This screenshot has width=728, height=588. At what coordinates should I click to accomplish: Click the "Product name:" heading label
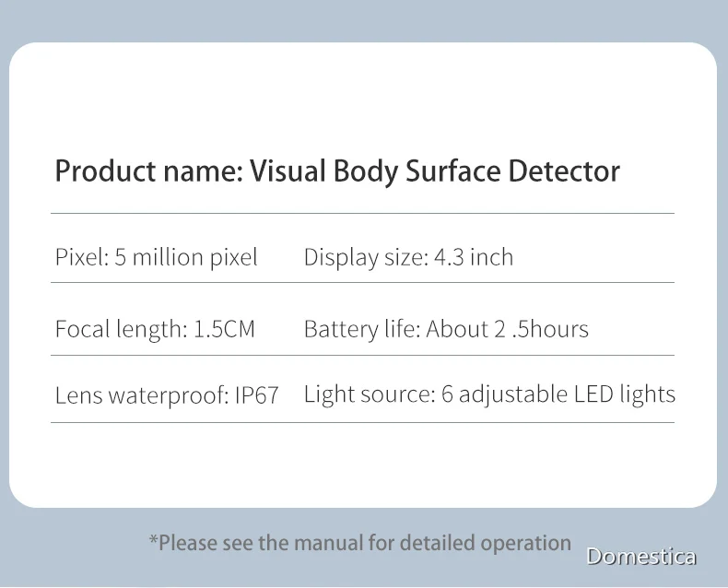[x=148, y=171]
